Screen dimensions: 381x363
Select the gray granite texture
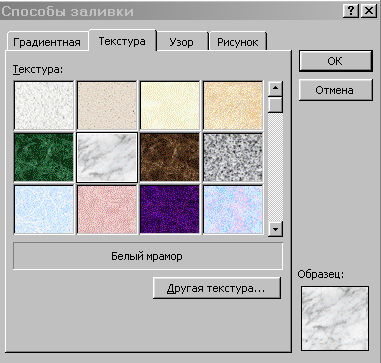(x=233, y=157)
